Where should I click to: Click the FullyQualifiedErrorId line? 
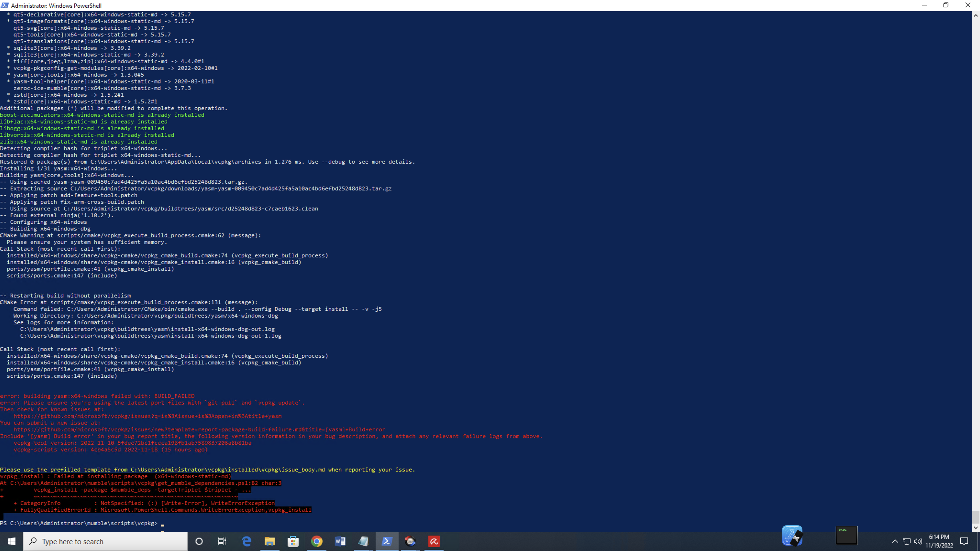pyautogui.click(x=162, y=510)
